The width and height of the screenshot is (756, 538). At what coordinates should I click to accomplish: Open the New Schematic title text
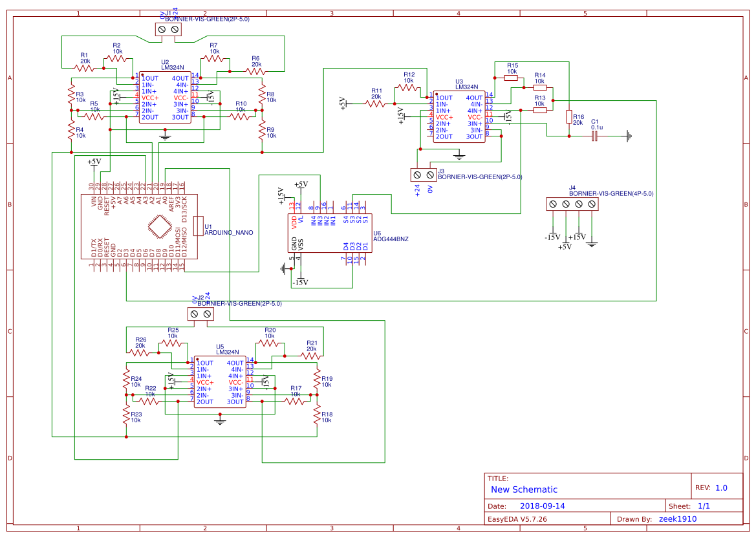(523, 490)
